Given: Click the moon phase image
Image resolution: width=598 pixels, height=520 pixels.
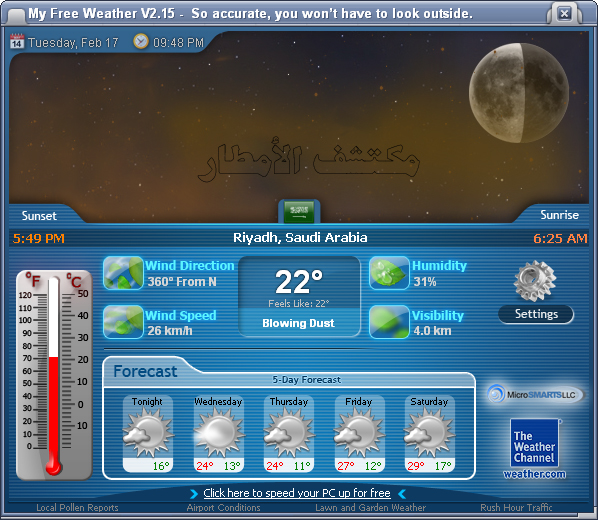Looking at the screenshot, I should pyautogui.click(x=519, y=93).
